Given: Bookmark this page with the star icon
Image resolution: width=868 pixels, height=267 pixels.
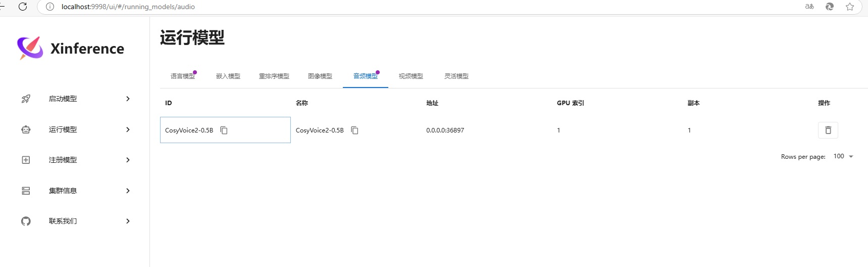Looking at the screenshot, I should pyautogui.click(x=850, y=7).
